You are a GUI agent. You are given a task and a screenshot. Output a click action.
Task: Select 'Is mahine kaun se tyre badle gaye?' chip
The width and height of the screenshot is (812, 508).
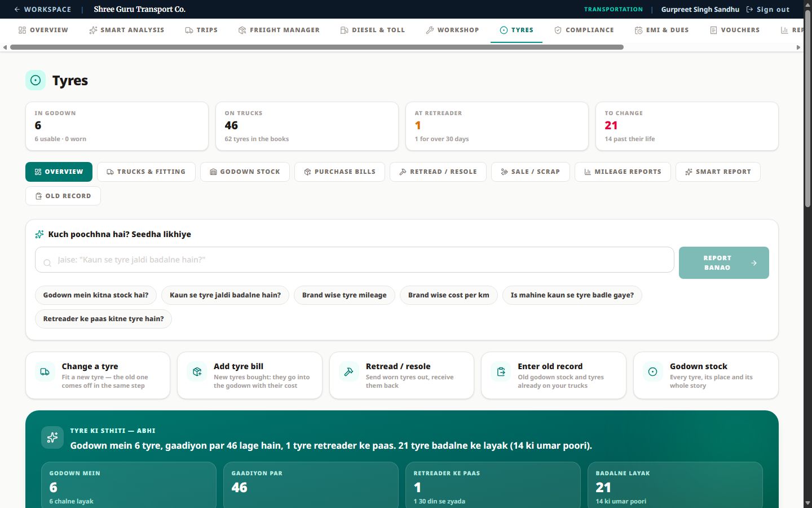[x=572, y=295]
